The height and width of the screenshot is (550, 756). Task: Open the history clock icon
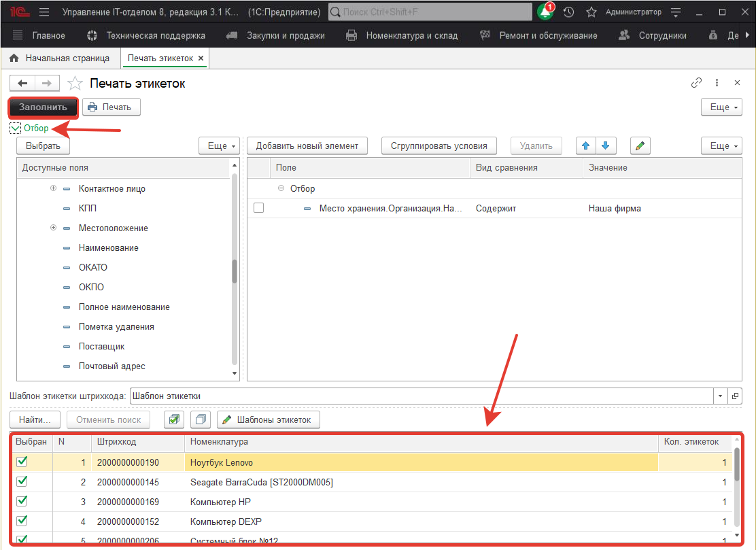point(569,12)
